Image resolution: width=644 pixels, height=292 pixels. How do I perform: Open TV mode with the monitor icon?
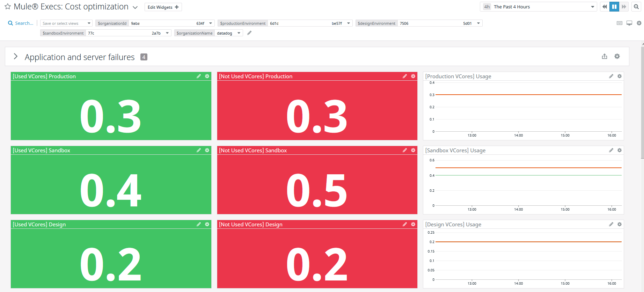pos(629,23)
